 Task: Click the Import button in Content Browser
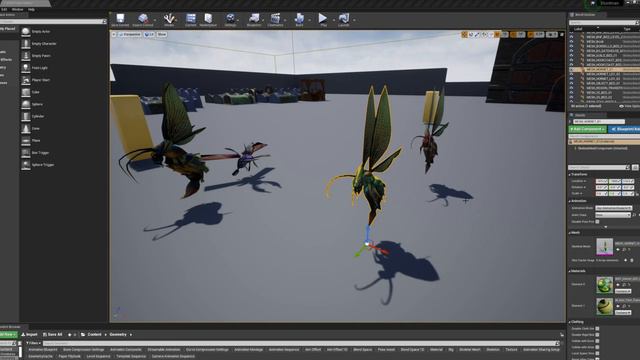[29, 335]
